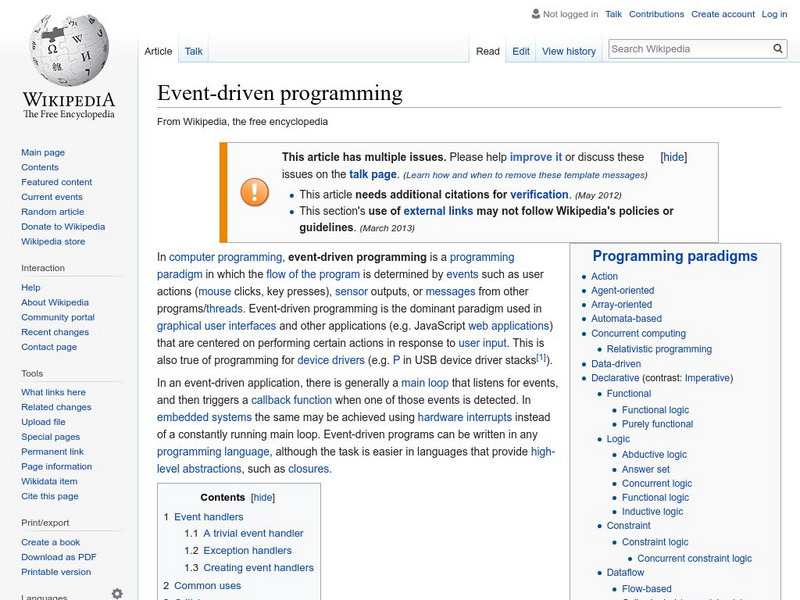
Task: Open the user Talk link in header
Action: click(x=613, y=14)
